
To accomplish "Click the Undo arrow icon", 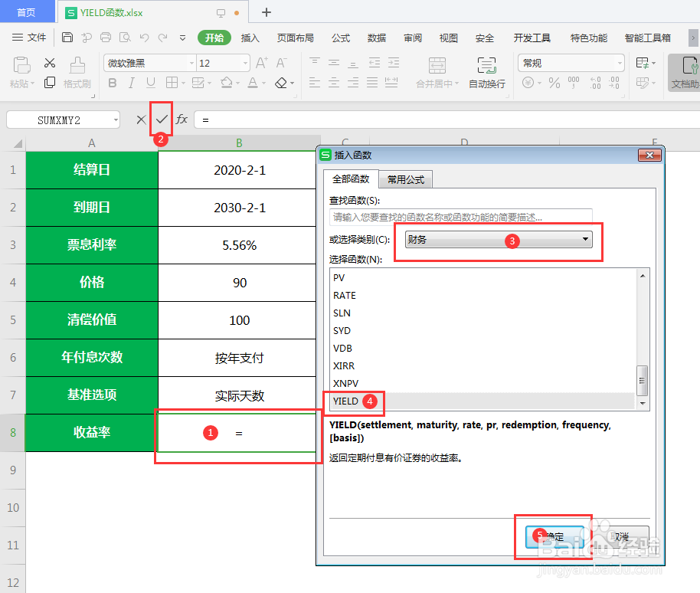I will (144, 38).
